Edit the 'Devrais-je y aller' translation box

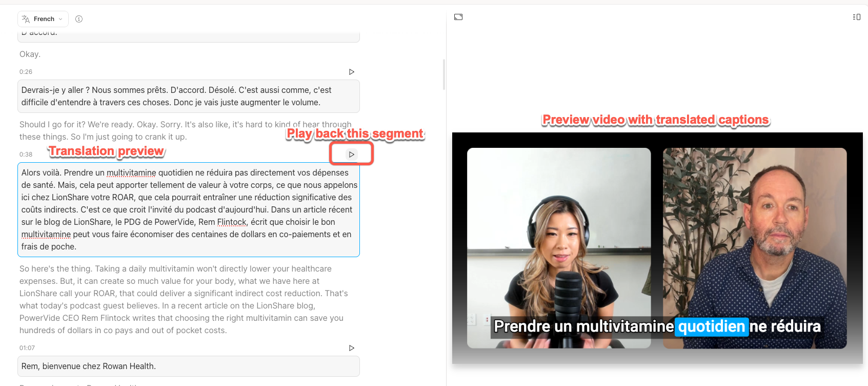[x=189, y=96]
